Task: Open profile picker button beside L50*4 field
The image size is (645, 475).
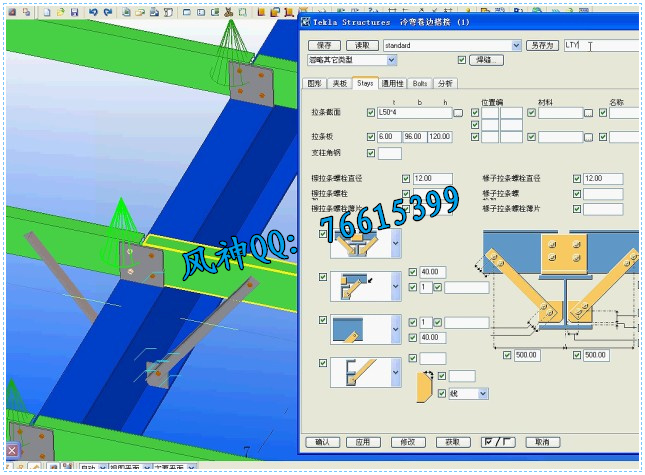Action: tap(458, 113)
